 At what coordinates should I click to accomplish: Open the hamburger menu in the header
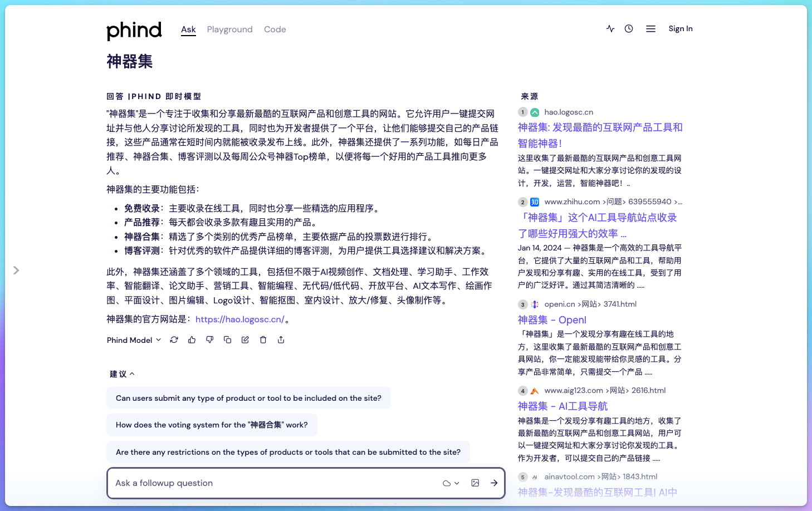(x=650, y=29)
